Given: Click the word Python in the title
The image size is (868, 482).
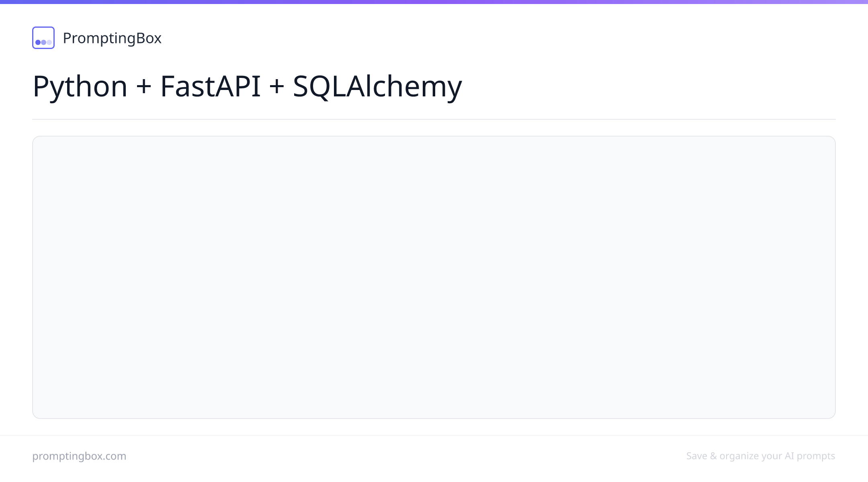Looking at the screenshot, I should (x=80, y=86).
